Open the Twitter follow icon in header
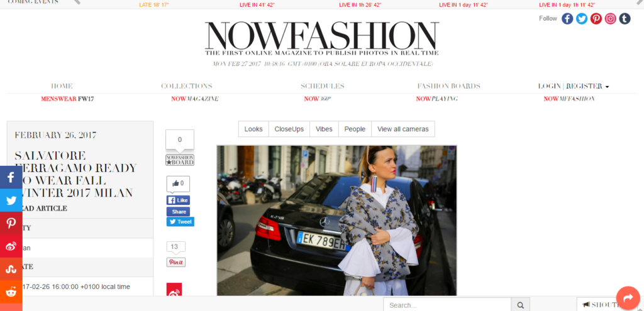Viewport: 644px width, 311px height. coord(582,18)
